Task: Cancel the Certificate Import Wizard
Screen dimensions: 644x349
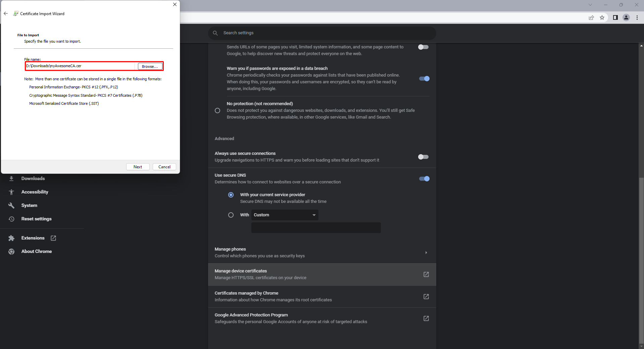Action: click(x=164, y=167)
